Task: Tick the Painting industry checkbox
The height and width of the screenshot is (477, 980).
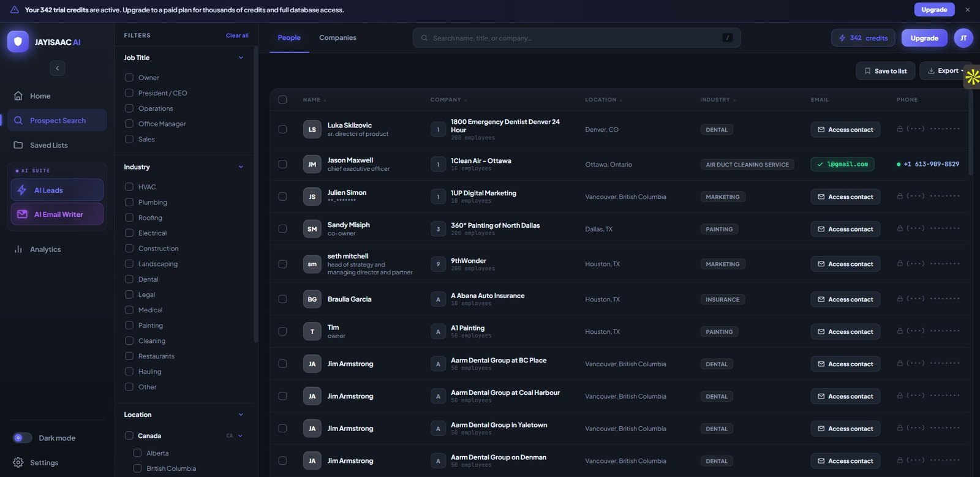Action: point(129,325)
